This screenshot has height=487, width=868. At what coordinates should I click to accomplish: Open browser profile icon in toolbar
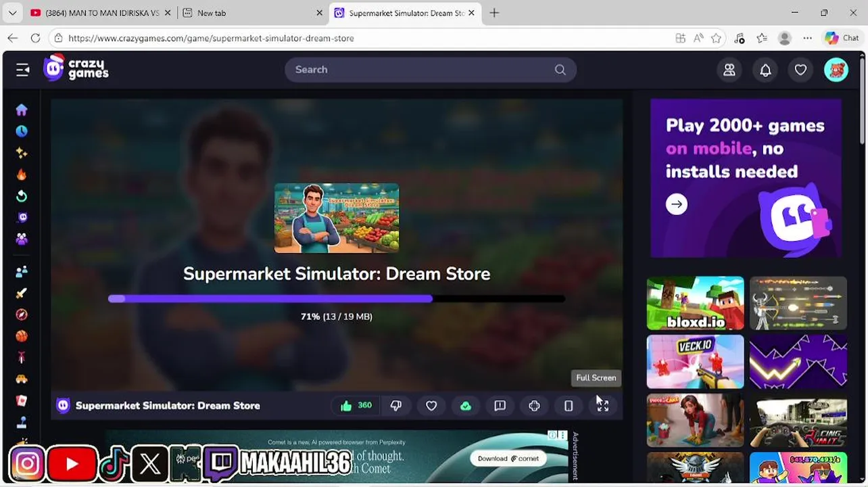(x=785, y=39)
